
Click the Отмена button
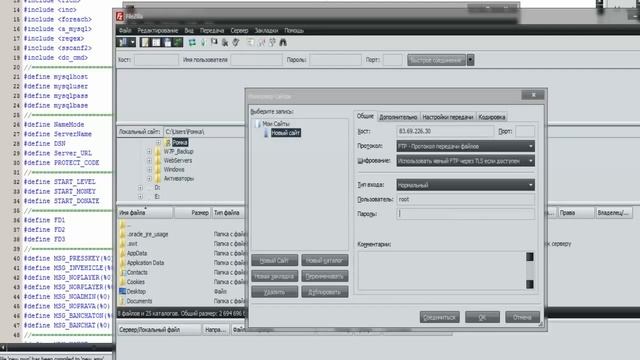[522, 317]
